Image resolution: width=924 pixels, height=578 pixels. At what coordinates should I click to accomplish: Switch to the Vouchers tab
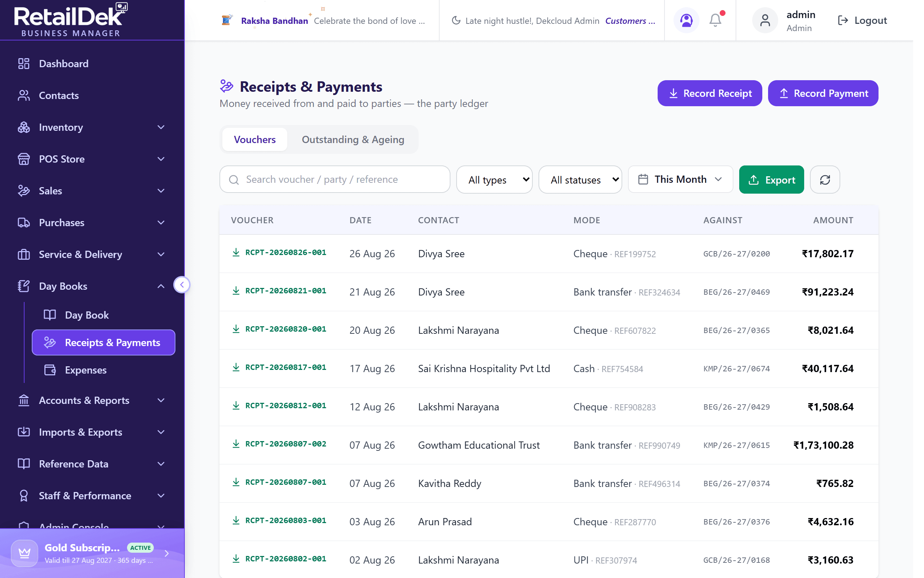click(x=255, y=139)
